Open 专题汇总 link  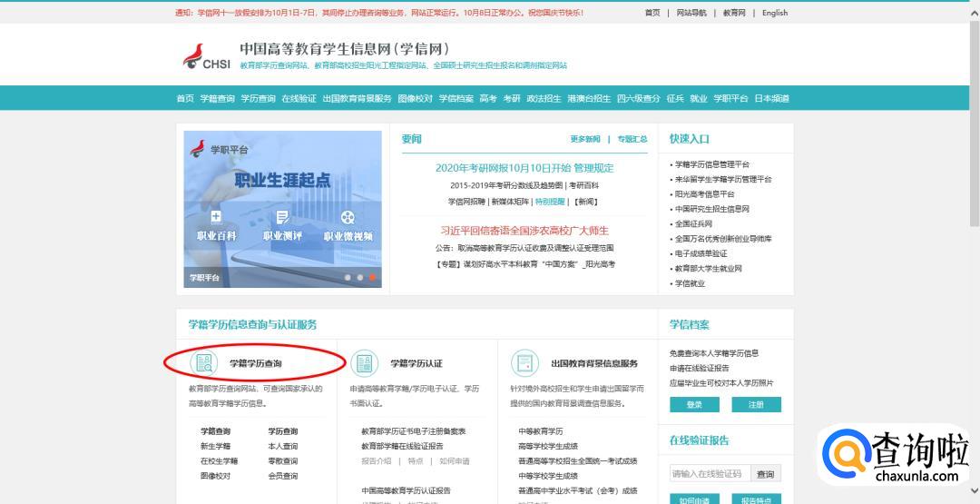[632, 139]
